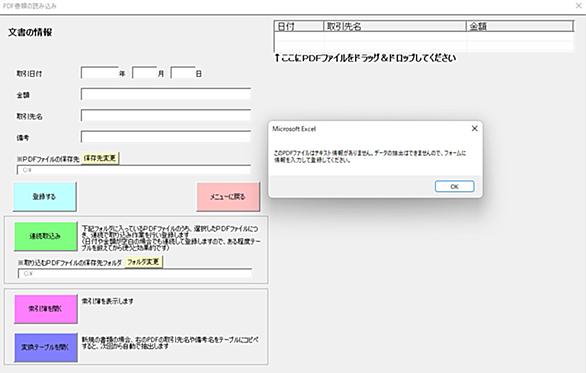
Task: Click the light blue 登録する button
Action: tap(44, 197)
